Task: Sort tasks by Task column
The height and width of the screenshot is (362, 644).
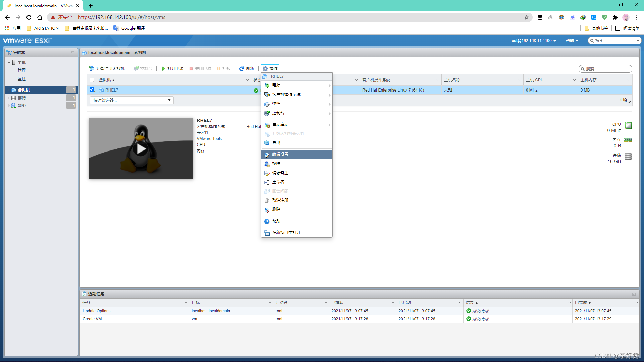Action: 86,303
